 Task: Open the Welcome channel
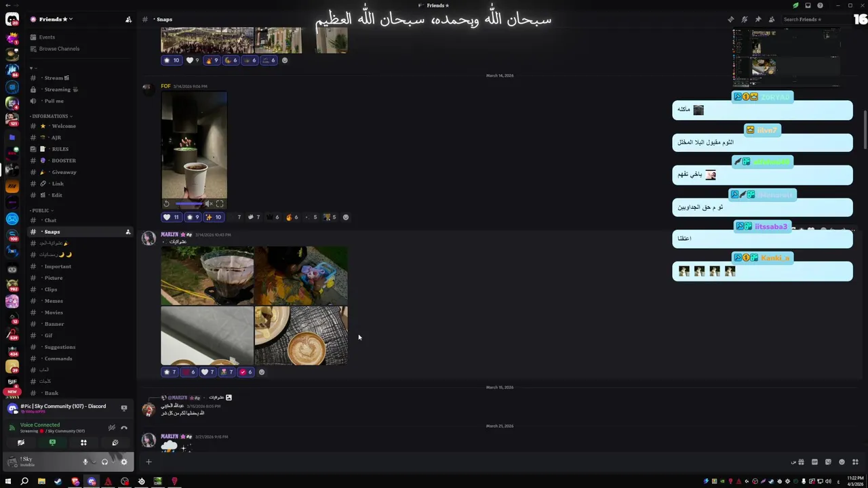click(80, 126)
